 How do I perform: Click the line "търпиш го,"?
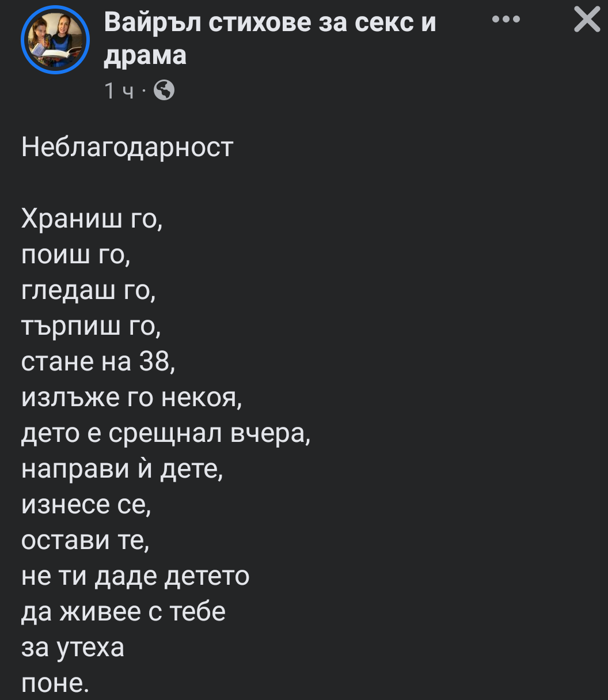[91, 326]
